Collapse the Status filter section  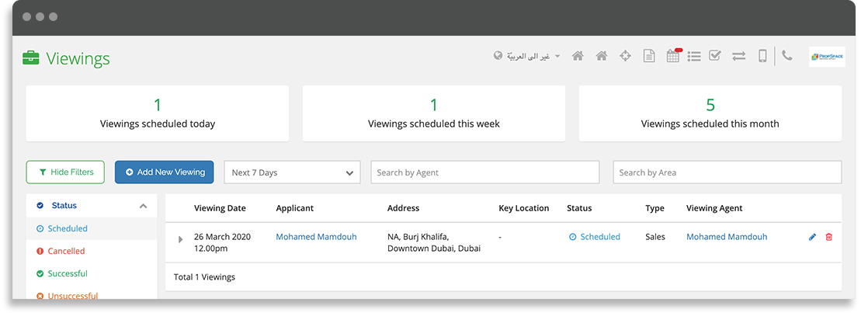tap(143, 206)
